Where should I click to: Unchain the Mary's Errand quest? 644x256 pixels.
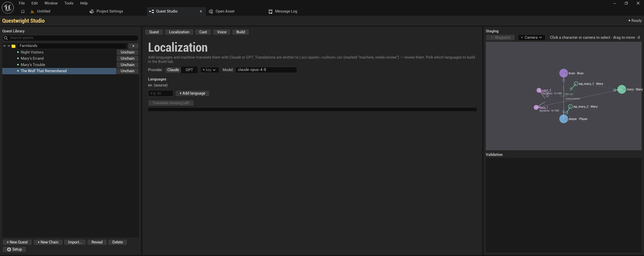[x=127, y=59]
